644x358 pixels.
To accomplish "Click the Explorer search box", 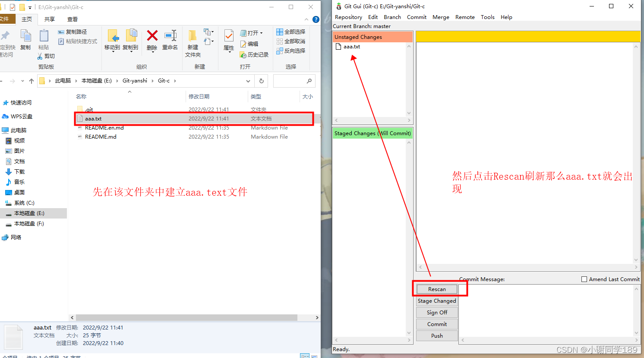I will [x=294, y=81].
